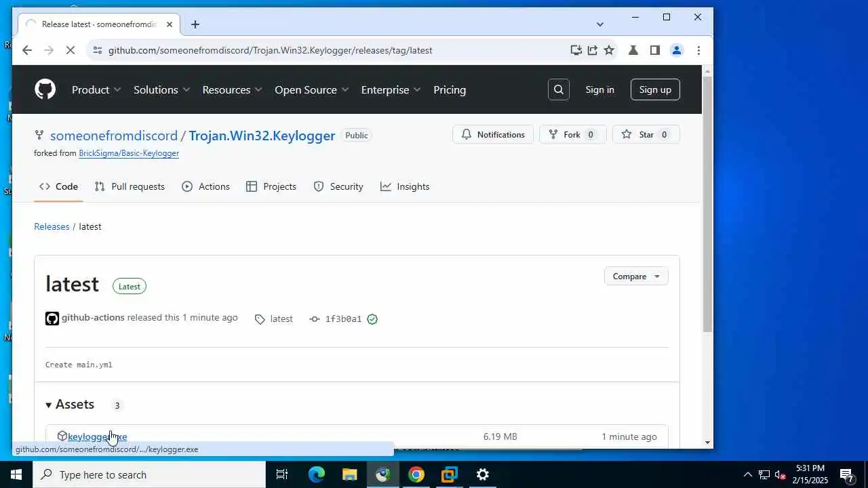Expand the Open Source menu
Image resolution: width=868 pixels, height=488 pixels.
311,89
